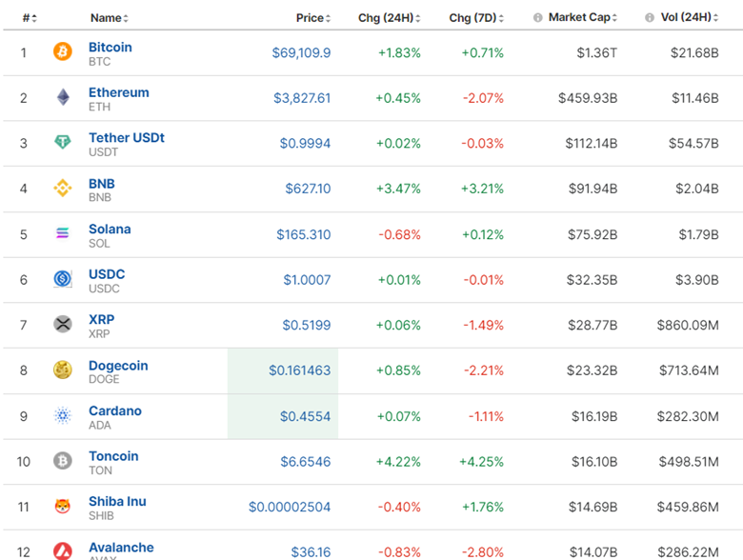This screenshot has width=743, height=560.
Task: Click Ethereum market cap $459.93B
Action: pyautogui.click(x=588, y=98)
